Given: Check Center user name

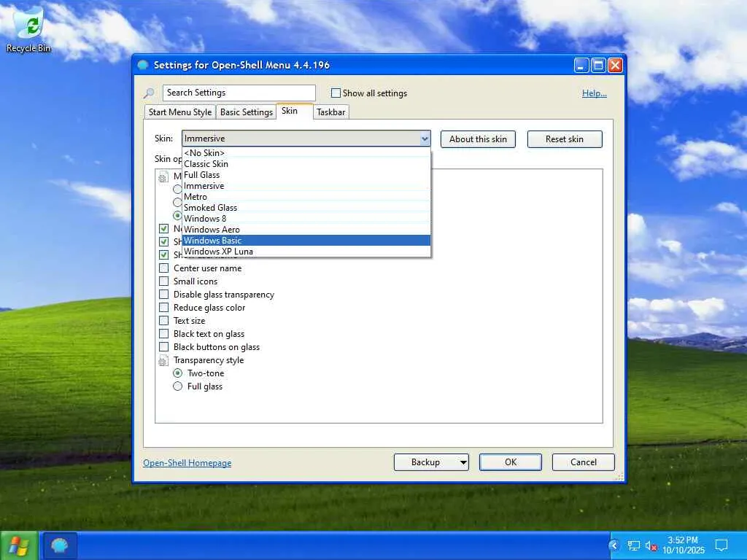Looking at the screenshot, I should coord(164,268).
